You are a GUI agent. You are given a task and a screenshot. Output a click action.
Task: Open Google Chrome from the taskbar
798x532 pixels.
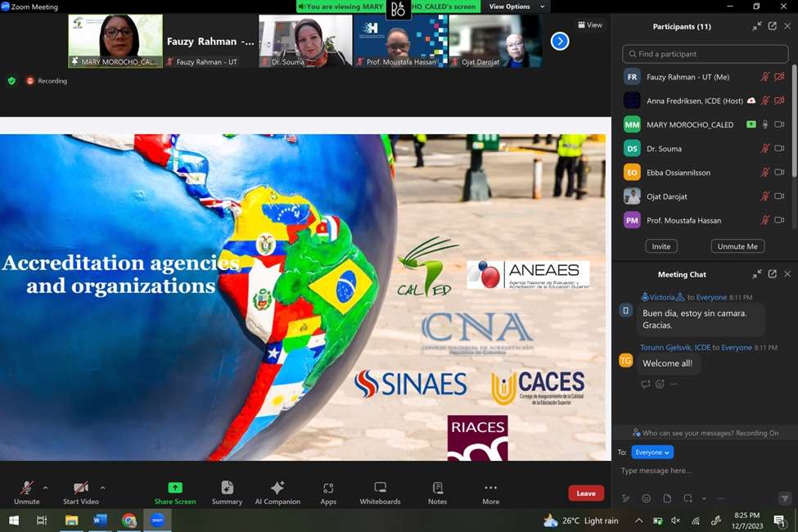[128, 521]
